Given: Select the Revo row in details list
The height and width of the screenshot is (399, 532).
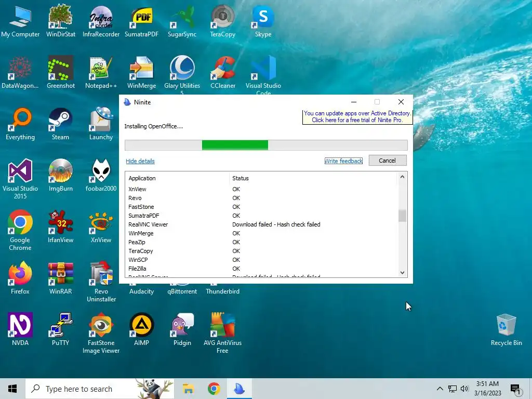Looking at the screenshot, I should click(x=261, y=198).
